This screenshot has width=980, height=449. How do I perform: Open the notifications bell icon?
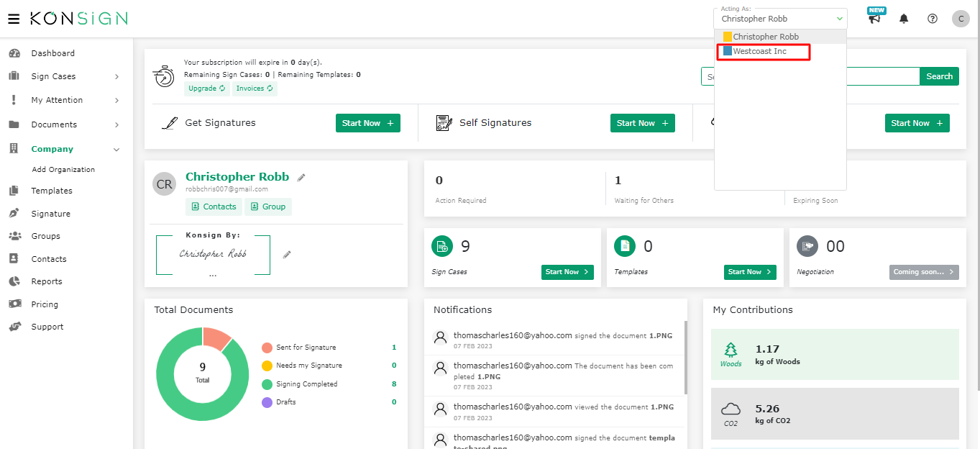click(904, 19)
